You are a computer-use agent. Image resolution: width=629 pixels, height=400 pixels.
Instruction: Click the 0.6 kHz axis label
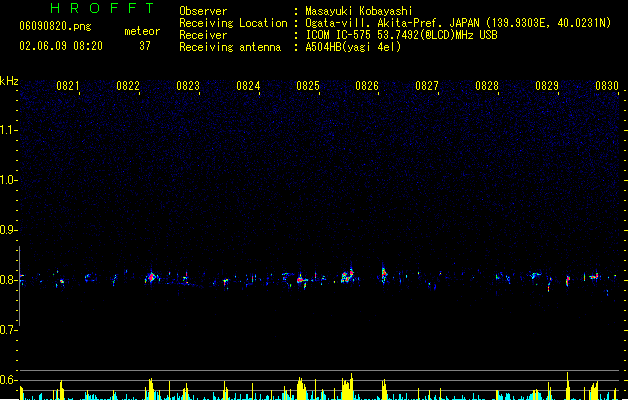click(8, 380)
